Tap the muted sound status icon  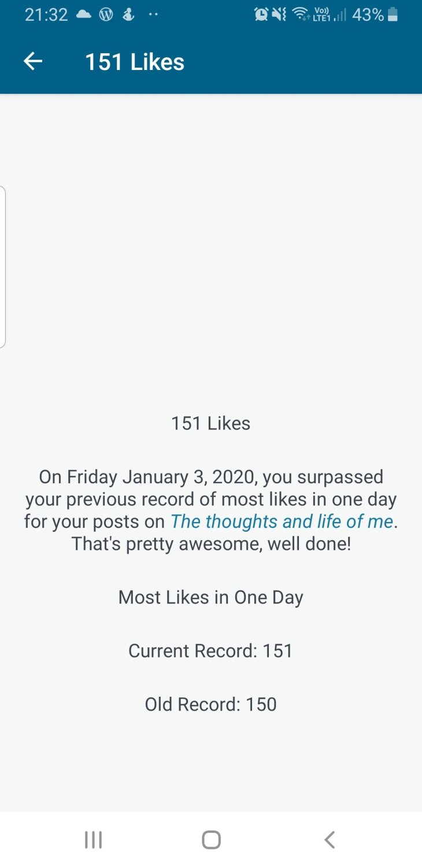click(x=279, y=15)
